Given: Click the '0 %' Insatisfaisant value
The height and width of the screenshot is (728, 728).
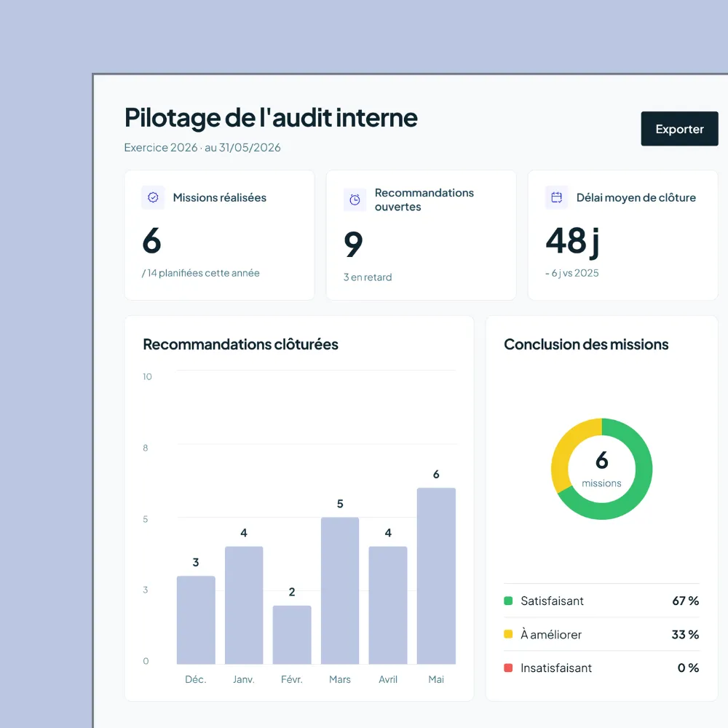Looking at the screenshot, I should [x=689, y=668].
